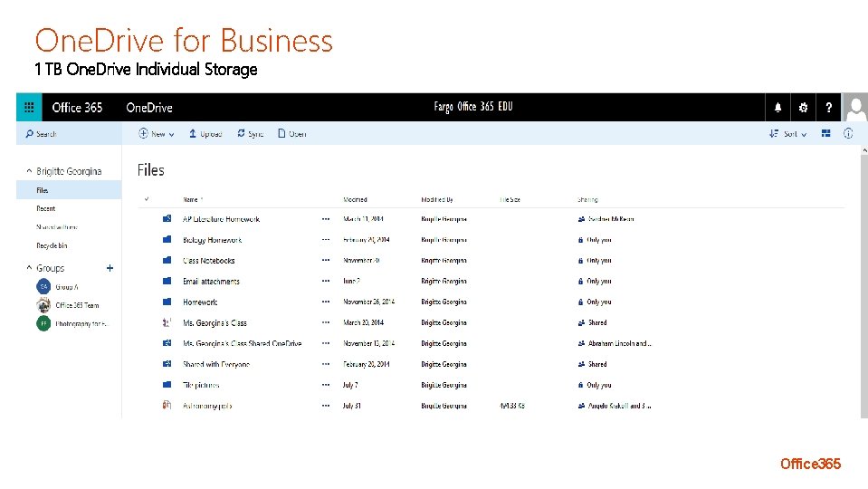Open Ms. Georgina's Class Shared OneDrive folder

pyautogui.click(x=242, y=343)
